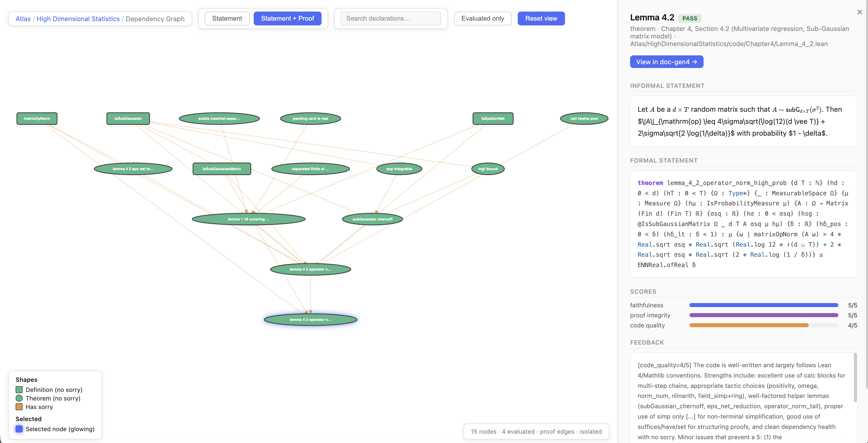This screenshot has width=868, height=443.
Task: Click the PASS status badge
Action: (689, 18)
